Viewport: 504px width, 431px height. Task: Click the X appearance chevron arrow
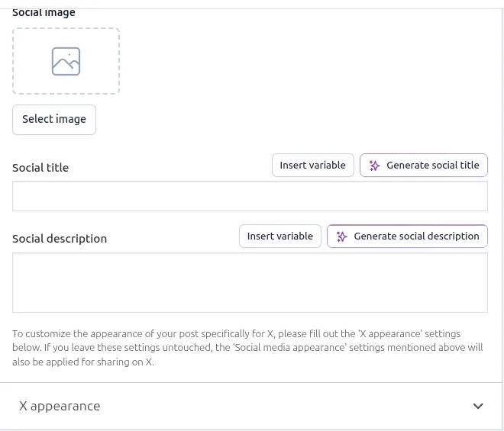[x=478, y=407]
